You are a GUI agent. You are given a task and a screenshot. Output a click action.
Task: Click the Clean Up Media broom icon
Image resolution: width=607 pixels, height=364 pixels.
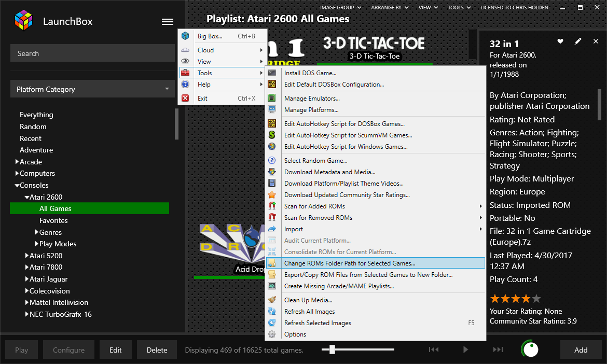272,300
